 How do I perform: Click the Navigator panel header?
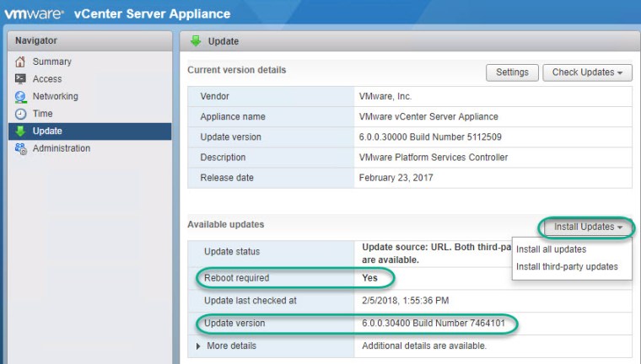click(x=90, y=40)
